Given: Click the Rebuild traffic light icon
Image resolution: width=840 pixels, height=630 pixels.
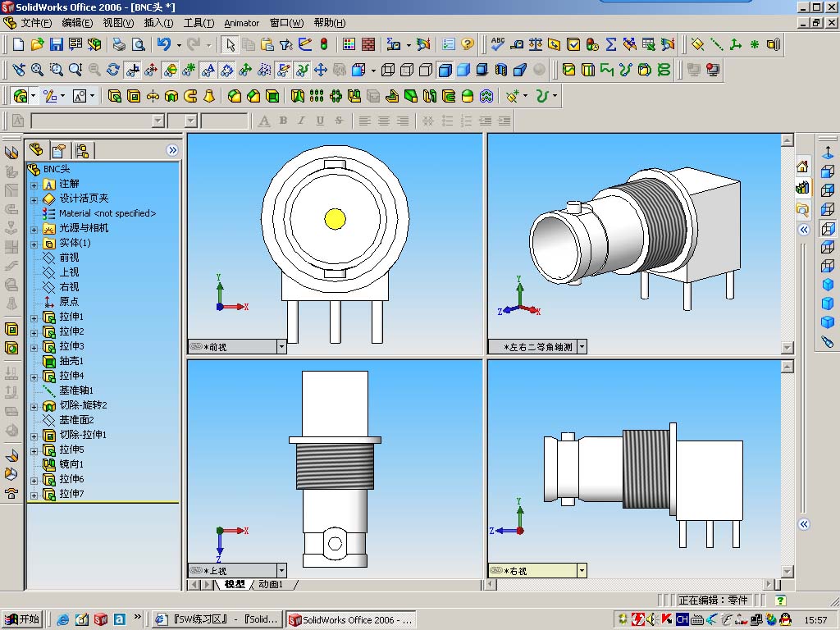Looking at the screenshot, I should pyautogui.click(x=323, y=44).
